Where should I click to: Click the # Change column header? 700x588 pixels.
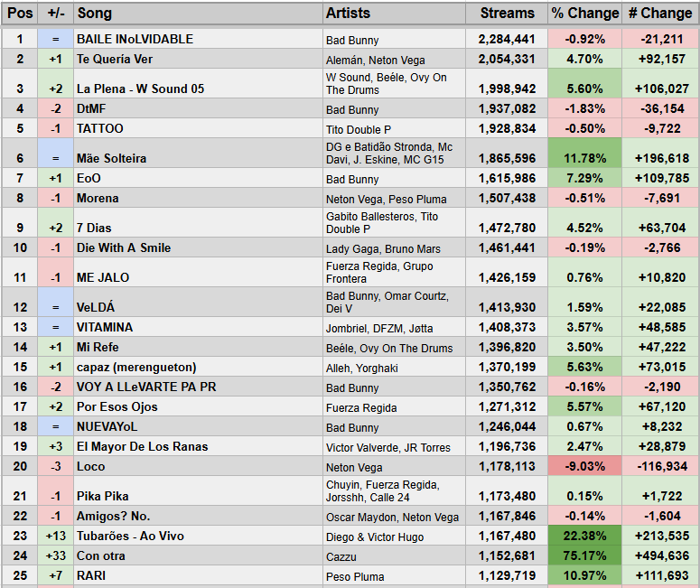(660, 14)
